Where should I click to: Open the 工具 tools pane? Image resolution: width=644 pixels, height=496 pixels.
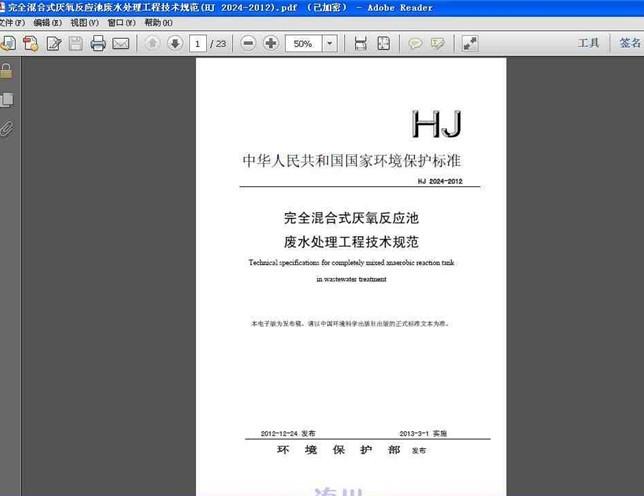click(x=588, y=43)
